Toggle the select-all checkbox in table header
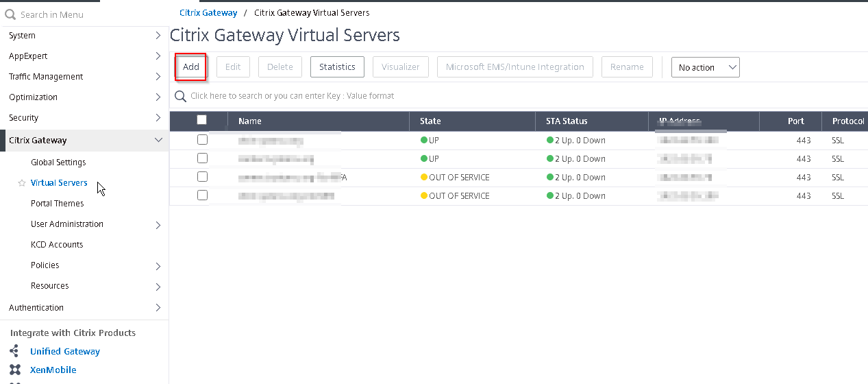This screenshot has height=384, width=868. [201, 120]
